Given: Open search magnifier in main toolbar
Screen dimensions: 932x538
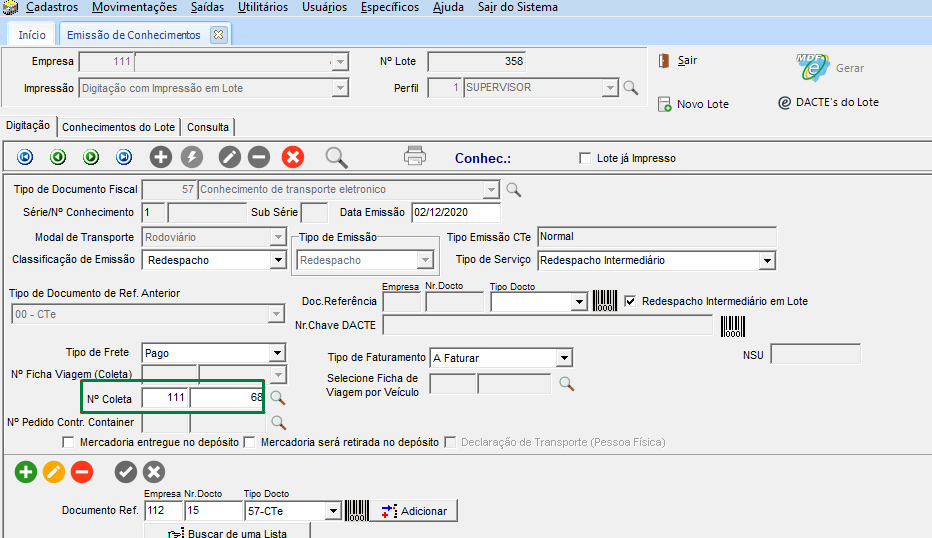Looking at the screenshot, I should pos(336,158).
